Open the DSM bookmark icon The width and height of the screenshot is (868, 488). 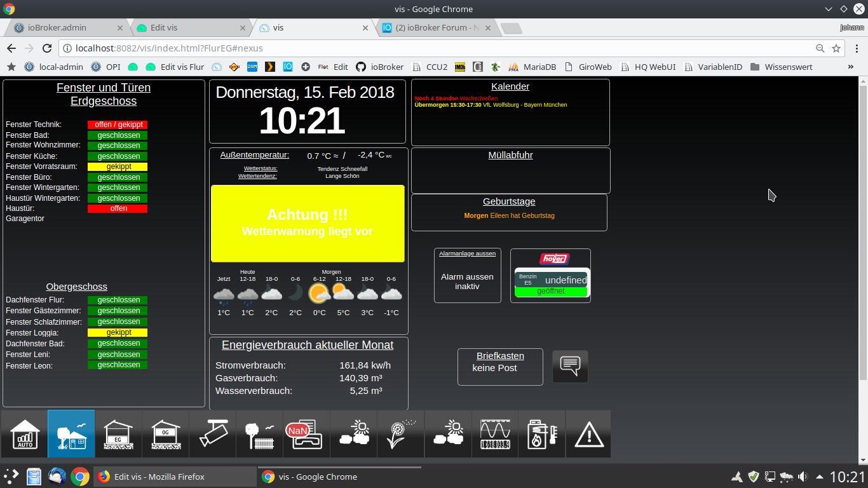tap(252, 67)
